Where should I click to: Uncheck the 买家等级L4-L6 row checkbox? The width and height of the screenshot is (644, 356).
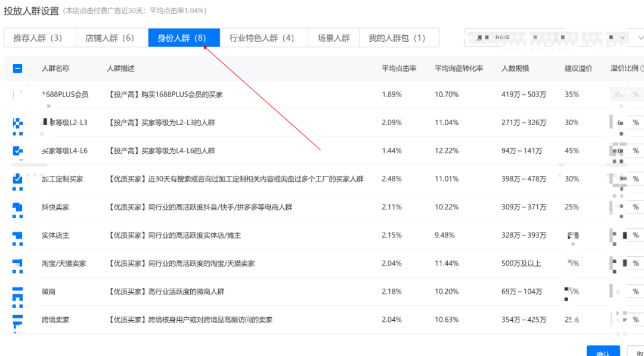coord(17,151)
